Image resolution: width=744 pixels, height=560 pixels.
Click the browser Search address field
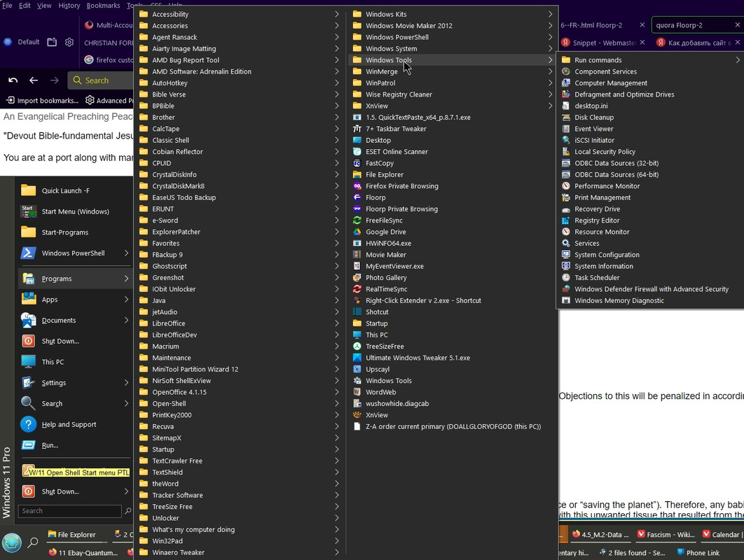[x=101, y=80]
